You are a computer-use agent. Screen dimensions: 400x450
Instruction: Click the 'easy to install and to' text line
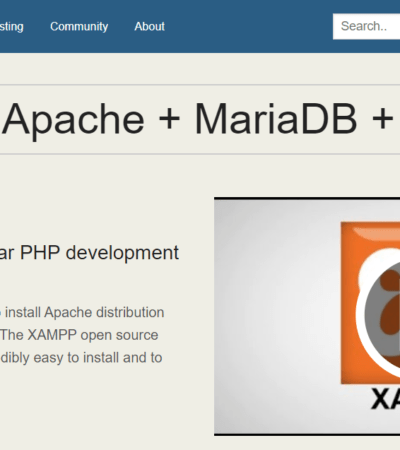pos(98,358)
